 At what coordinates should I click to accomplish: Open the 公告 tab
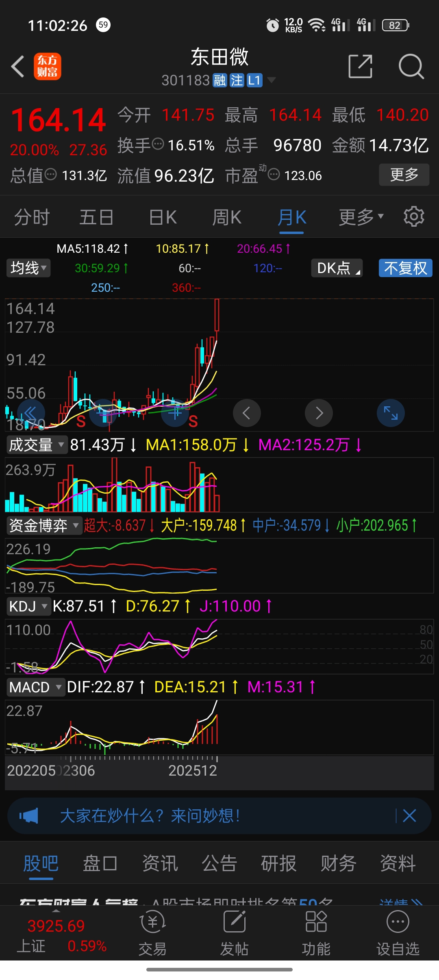pyautogui.click(x=219, y=864)
